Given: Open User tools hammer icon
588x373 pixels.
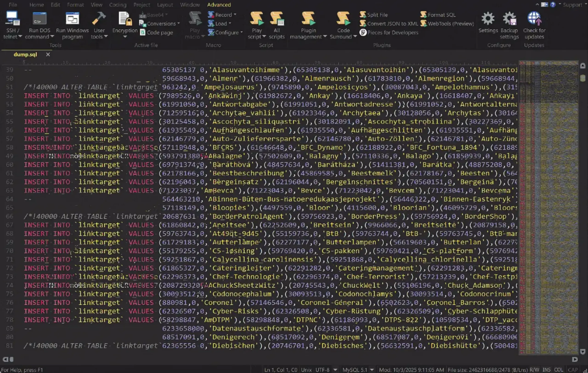Looking at the screenshot, I should tap(99, 19).
